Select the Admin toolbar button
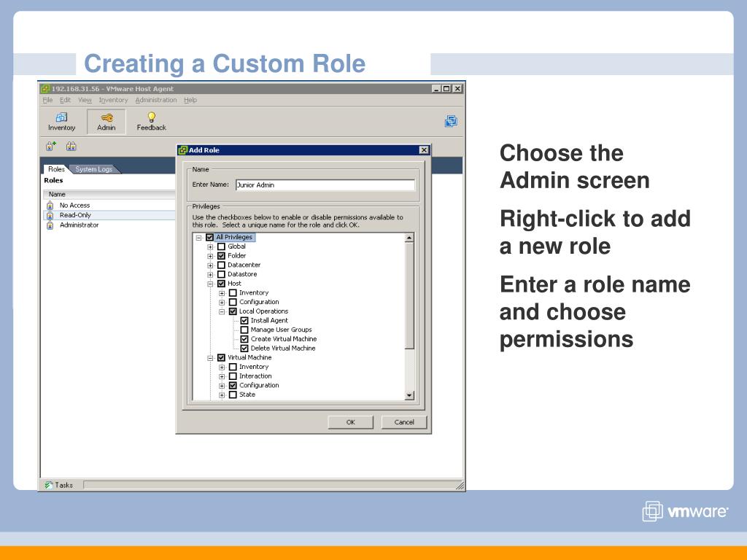Screen dimensions: 747x560 tap(107, 122)
